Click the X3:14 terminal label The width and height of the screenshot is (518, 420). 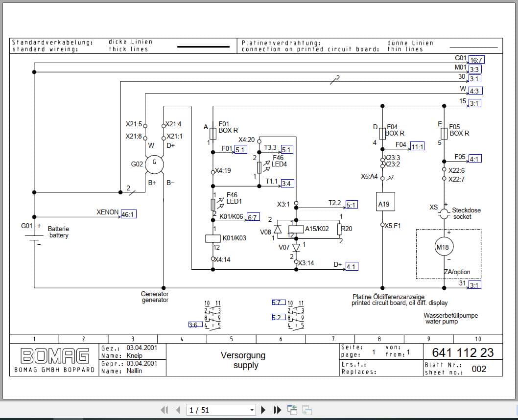(x=306, y=263)
